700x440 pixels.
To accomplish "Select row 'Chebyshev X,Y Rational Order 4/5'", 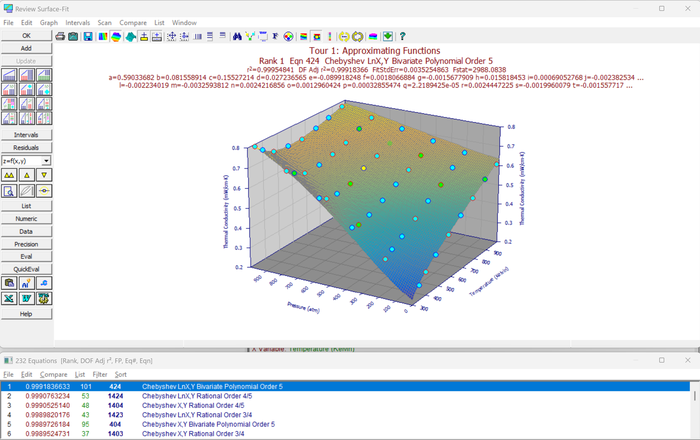I will tap(345, 406).
